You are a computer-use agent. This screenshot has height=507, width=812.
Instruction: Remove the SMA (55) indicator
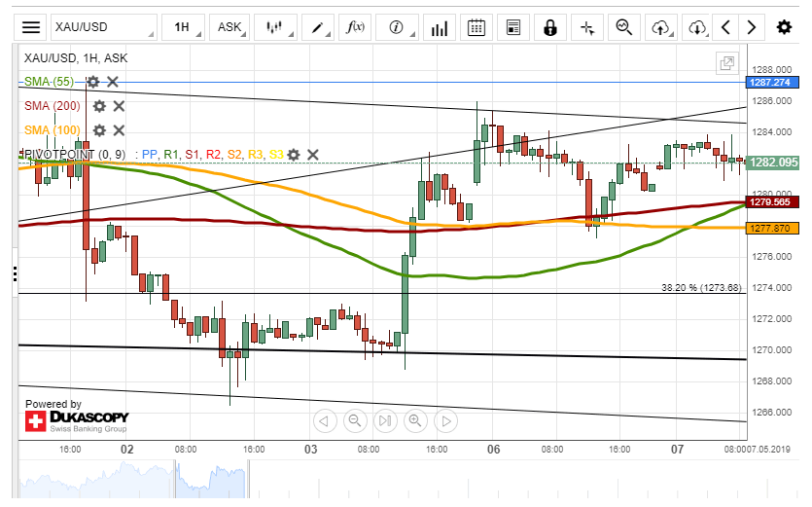[113, 82]
